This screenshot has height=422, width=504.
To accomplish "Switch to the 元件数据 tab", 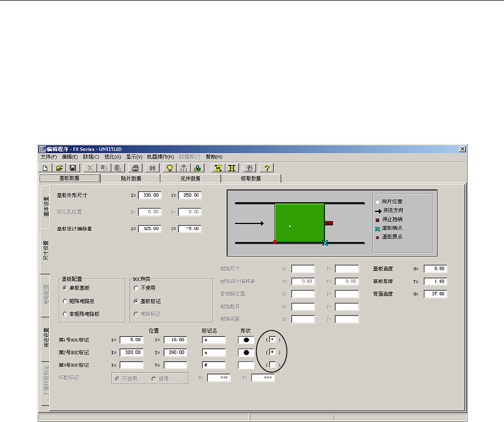I will point(190,178).
